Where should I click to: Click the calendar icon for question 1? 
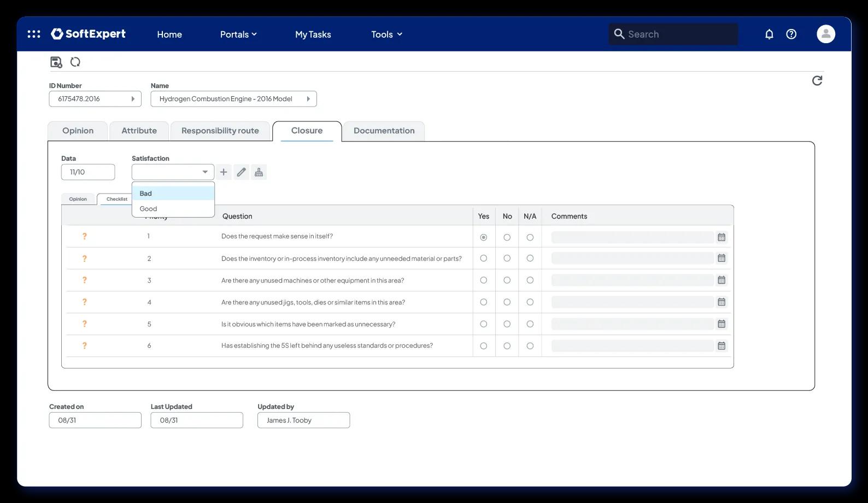tap(722, 237)
